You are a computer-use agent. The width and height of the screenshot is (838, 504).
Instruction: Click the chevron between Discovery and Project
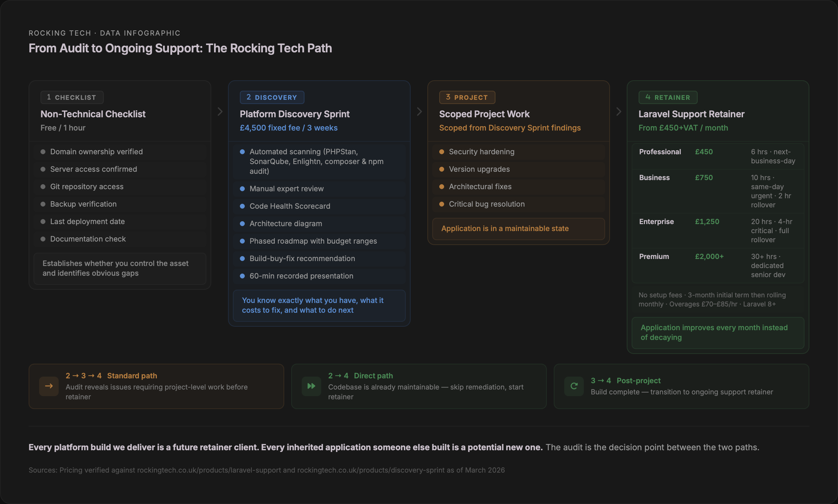click(x=419, y=111)
